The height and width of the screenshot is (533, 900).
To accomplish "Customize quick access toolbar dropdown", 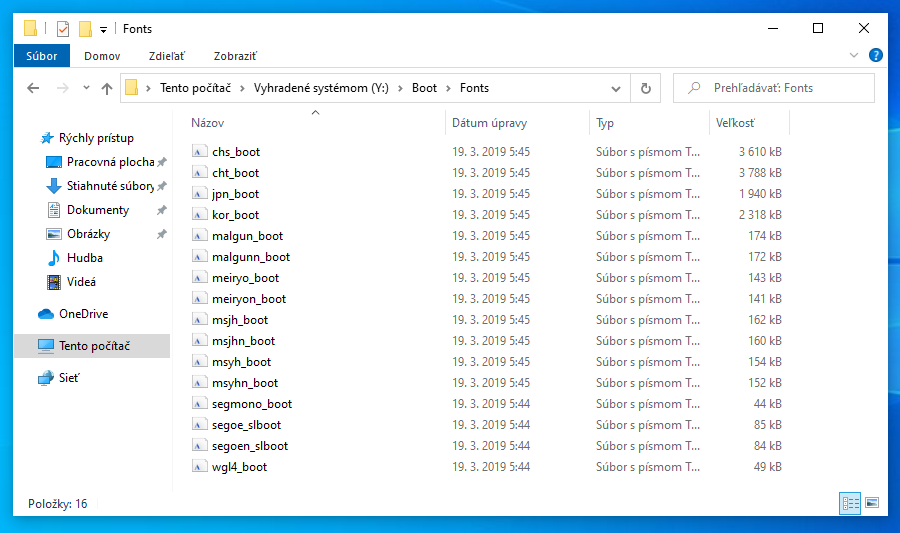I will pos(103,30).
